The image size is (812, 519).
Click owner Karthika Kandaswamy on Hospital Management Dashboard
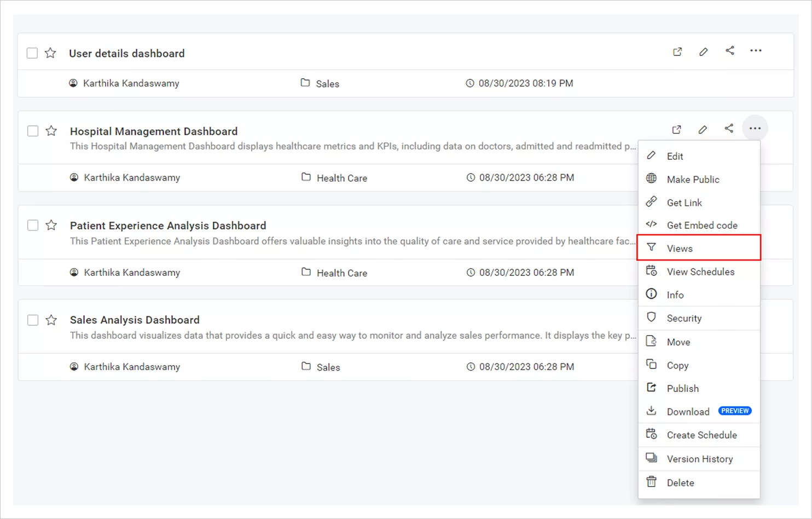[x=125, y=177]
